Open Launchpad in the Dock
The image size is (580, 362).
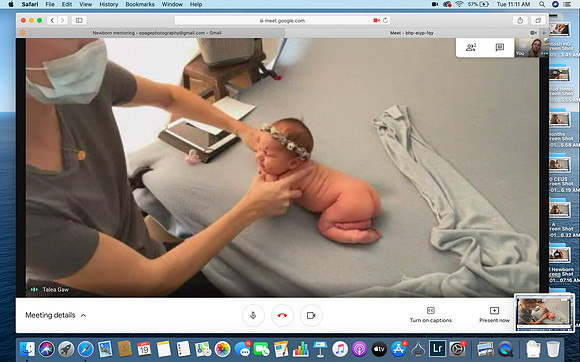pos(66,349)
